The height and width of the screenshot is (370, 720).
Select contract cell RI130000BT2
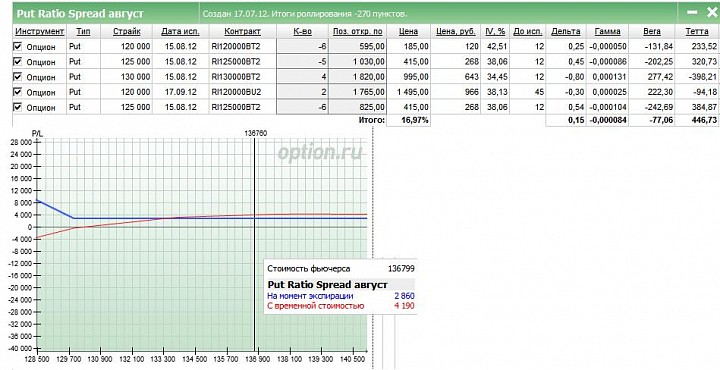242,77
